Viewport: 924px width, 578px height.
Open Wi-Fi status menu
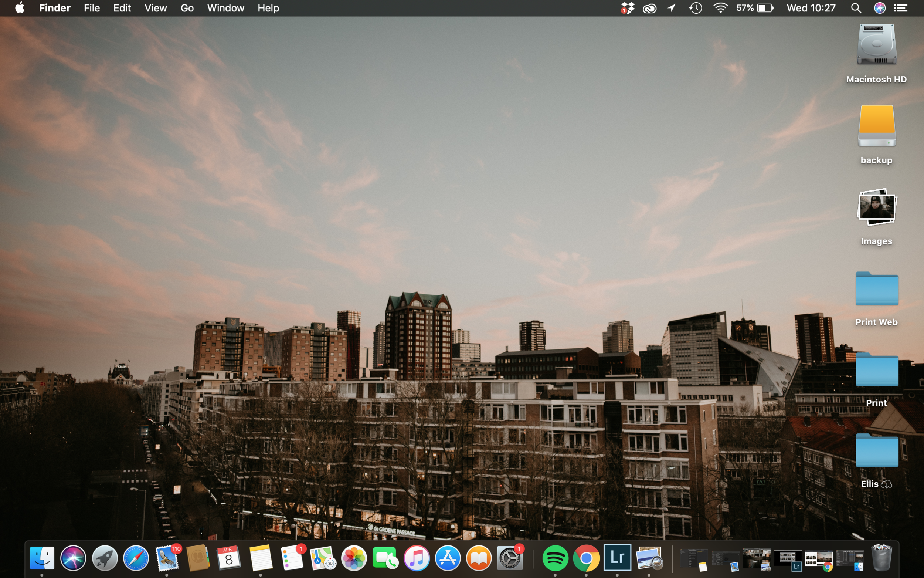tap(721, 8)
